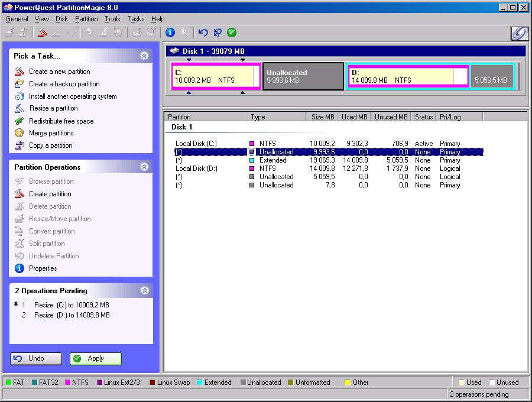532x402 pixels.
Task: Click the Browse partition operation icon
Action: [20, 181]
